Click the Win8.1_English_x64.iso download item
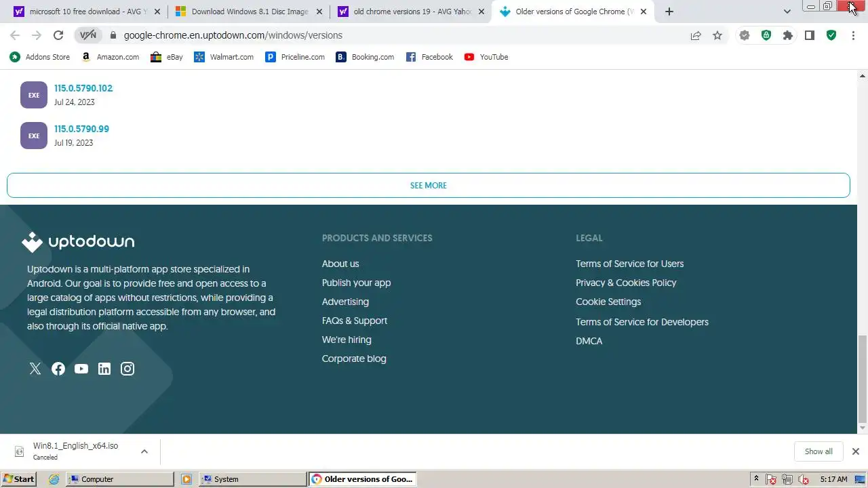This screenshot has height=488, width=868. click(x=75, y=451)
